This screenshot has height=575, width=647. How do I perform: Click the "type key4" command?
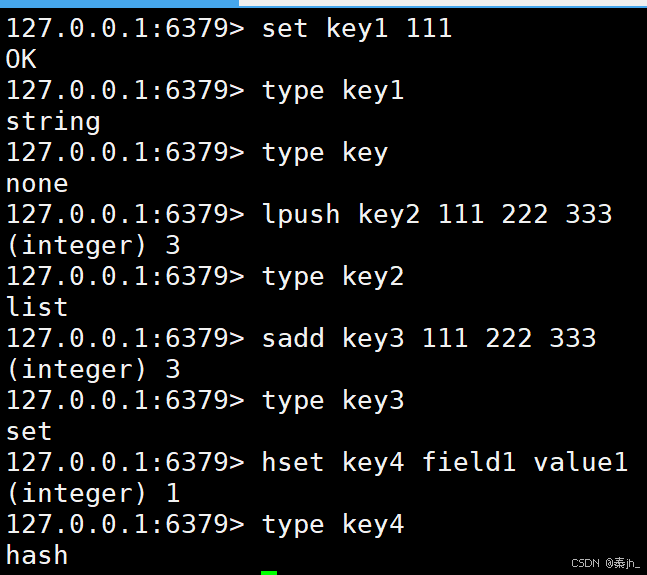333,525
